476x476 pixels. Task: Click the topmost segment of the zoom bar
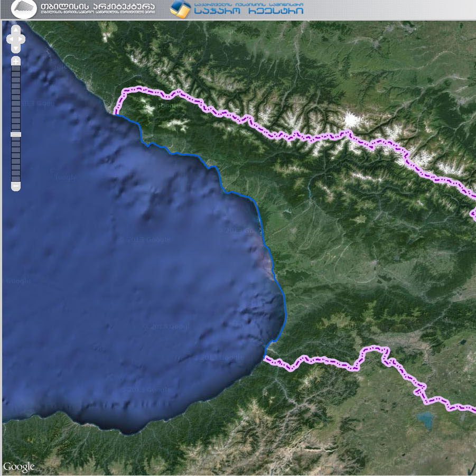pos(16,69)
